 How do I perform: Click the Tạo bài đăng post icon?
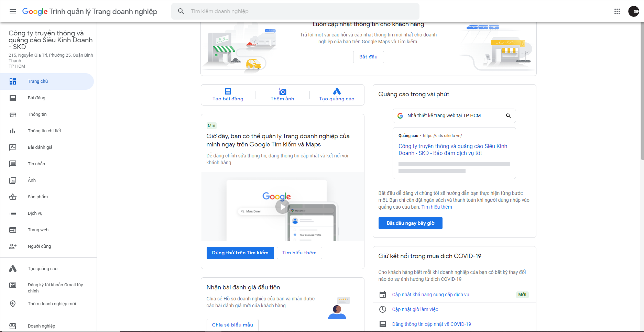click(228, 91)
